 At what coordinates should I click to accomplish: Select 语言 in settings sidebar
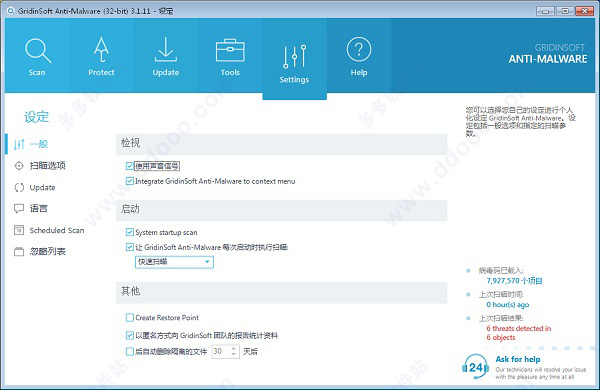click(x=39, y=209)
